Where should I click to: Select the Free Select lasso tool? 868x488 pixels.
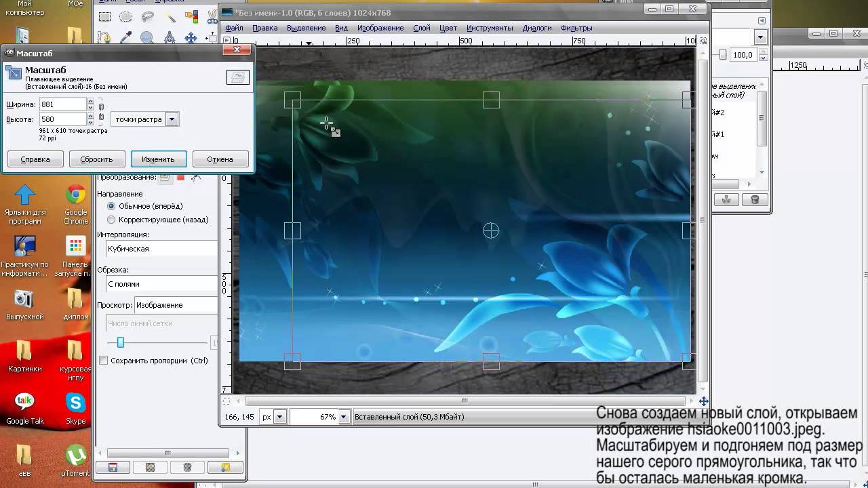(148, 16)
